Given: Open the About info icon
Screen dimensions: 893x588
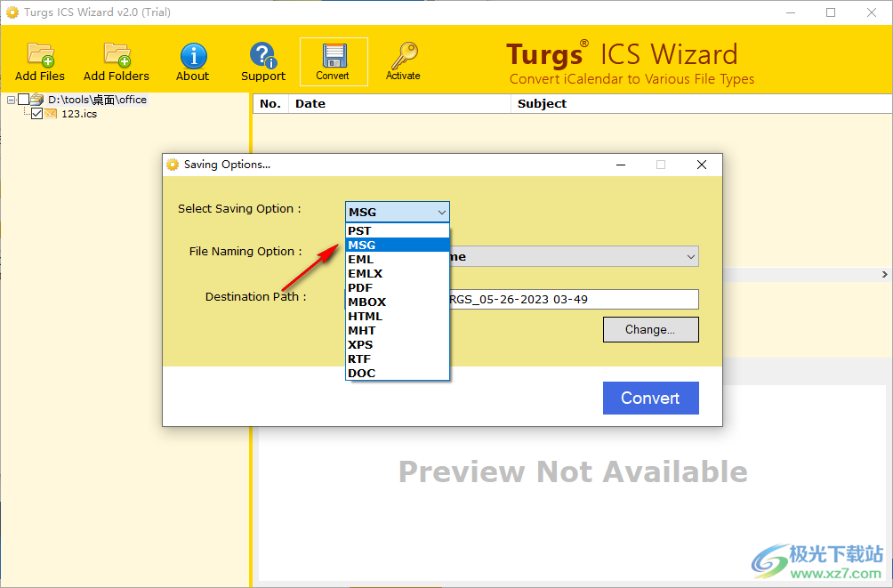Looking at the screenshot, I should pyautogui.click(x=193, y=56).
